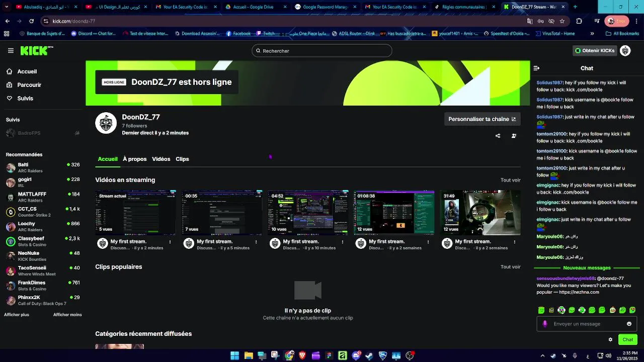Viewport: 644px width, 362px height.
Task: Open Discord from the taskbar
Action: pyautogui.click(x=357, y=355)
